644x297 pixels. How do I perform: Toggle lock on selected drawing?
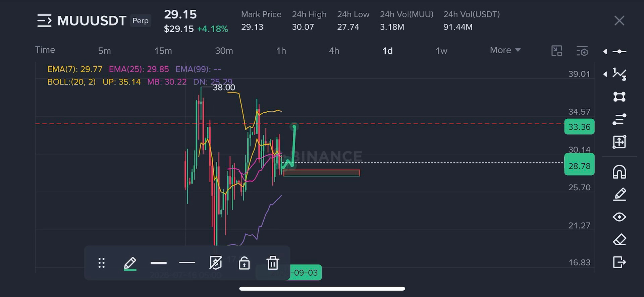click(x=244, y=263)
